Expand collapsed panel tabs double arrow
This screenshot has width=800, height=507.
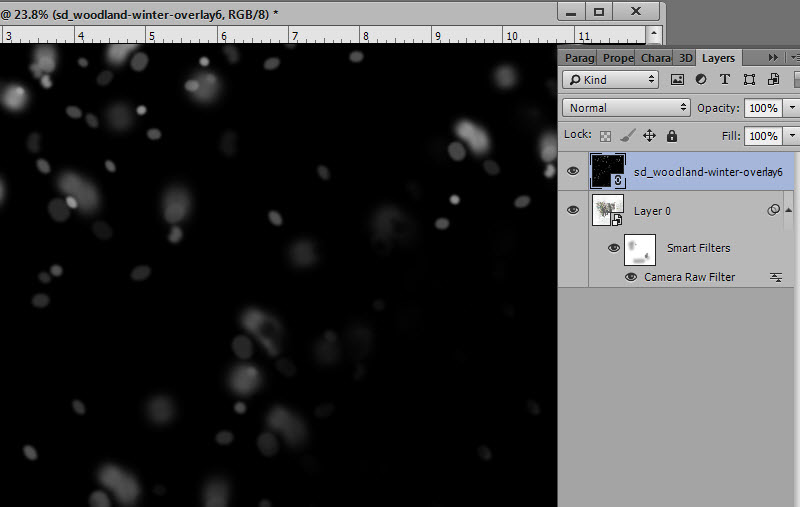(773, 58)
